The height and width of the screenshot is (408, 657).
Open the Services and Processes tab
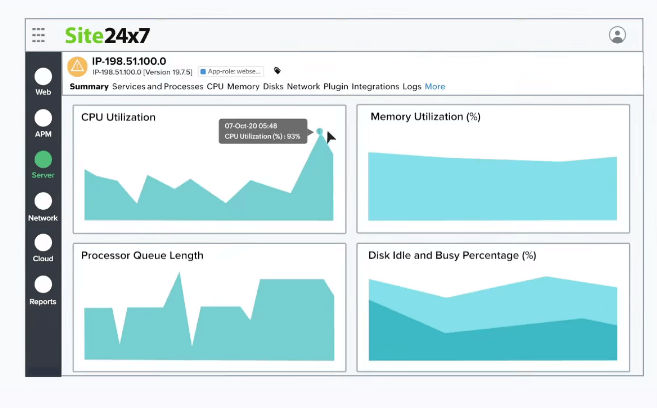coord(158,87)
